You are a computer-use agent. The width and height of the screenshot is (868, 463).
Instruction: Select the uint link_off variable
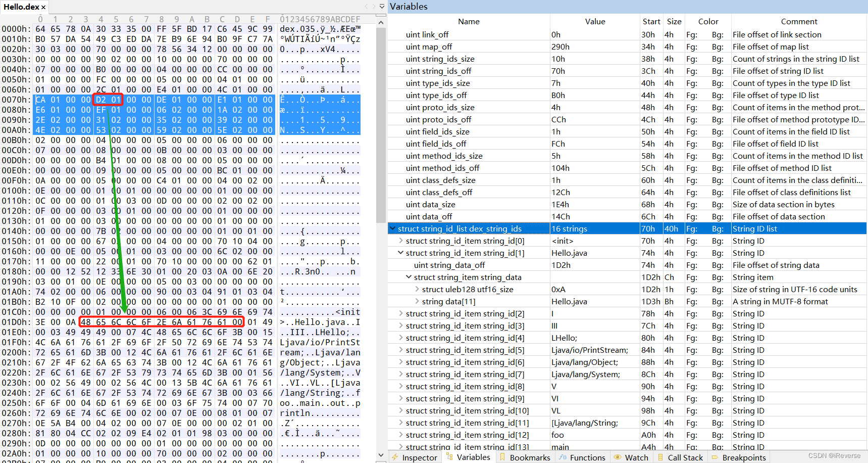tap(627, 34)
